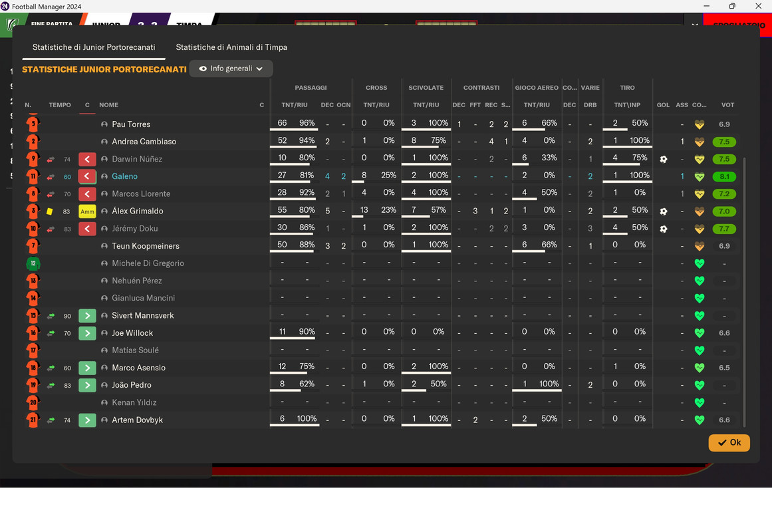
Task: Switch to Statistiche di Animali di Timpa tab
Action: pos(231,47)
